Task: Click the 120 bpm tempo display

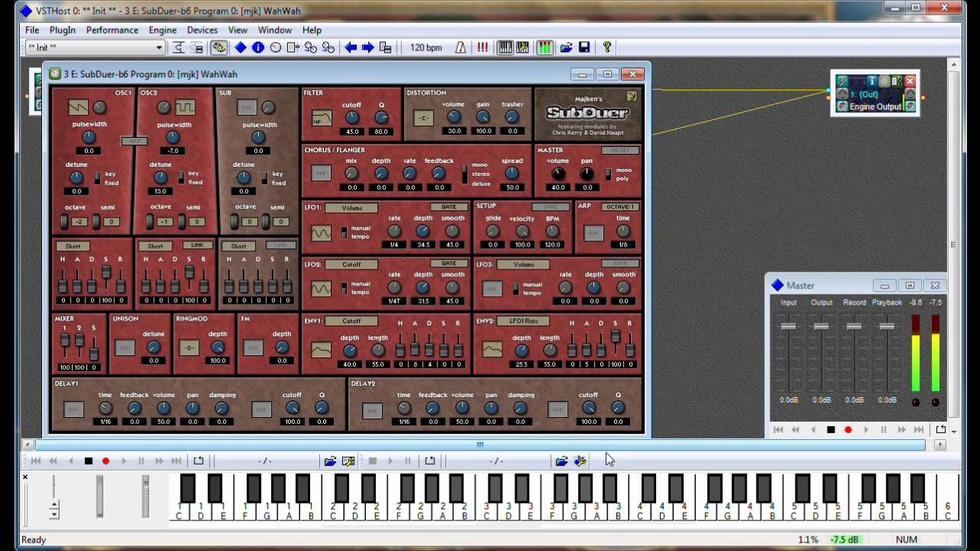Action: 426,47
